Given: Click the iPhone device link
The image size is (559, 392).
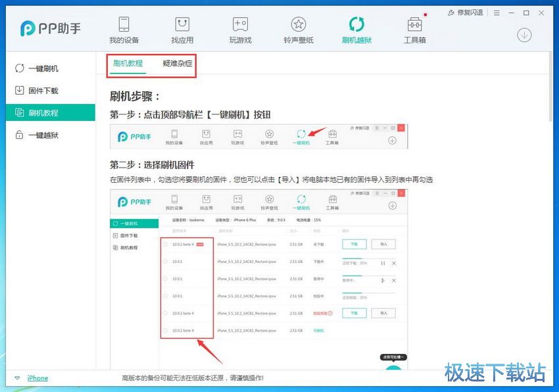Looking at the screenshot, I should point(37,378).
